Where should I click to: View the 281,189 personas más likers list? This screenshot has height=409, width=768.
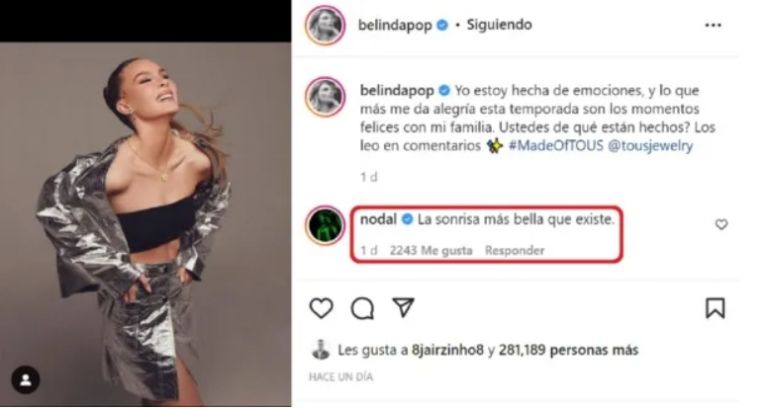point(569,350)
